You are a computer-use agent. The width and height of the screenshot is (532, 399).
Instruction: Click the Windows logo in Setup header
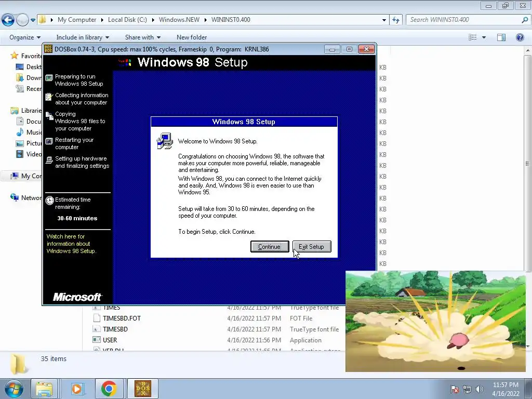(x=125, y=62)
